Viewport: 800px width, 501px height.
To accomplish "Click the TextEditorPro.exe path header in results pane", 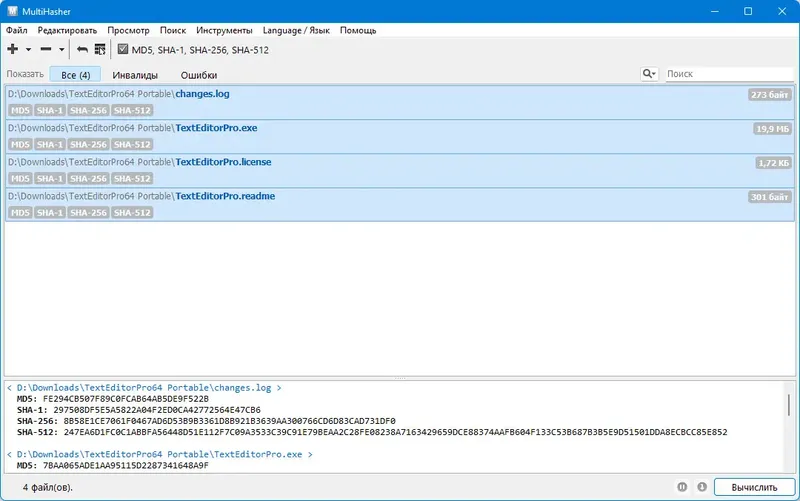I will click(160, 455).
